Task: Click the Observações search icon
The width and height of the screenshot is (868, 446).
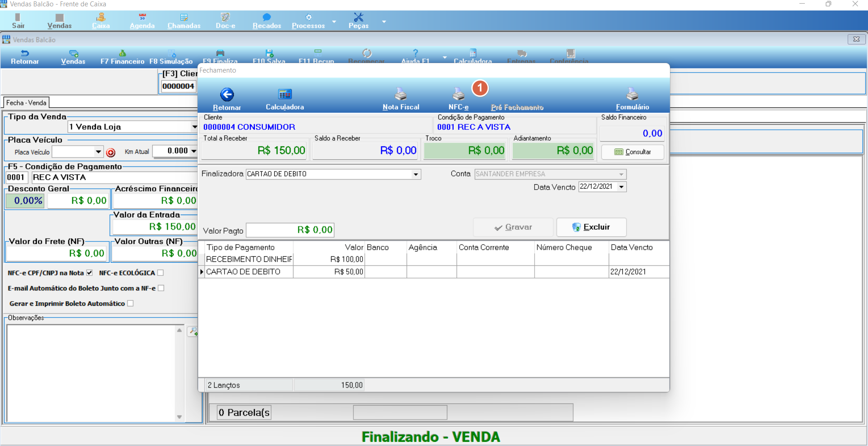Action: pyautogui.click(x=193, y=332)
